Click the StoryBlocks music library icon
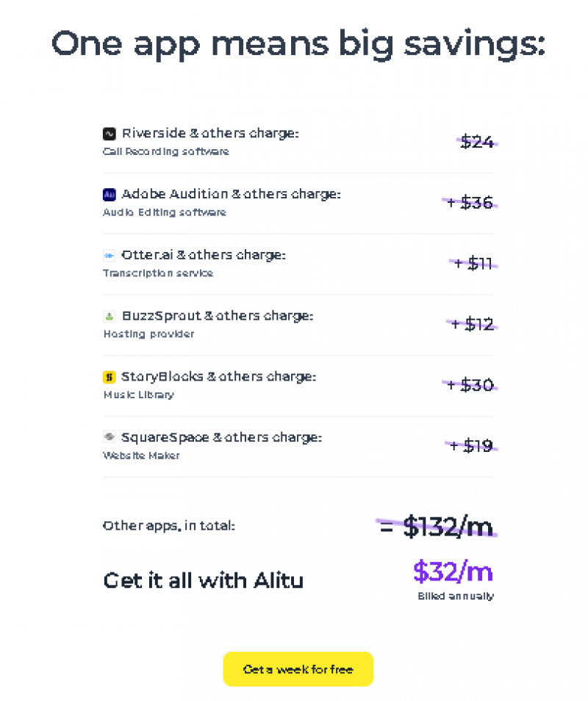Viewport: 588px width, 701px height. pyautogui.click(x=108, y=376)
